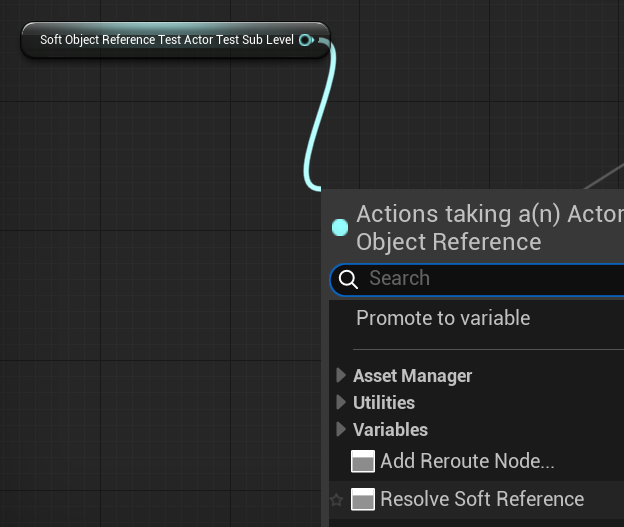Click the Add Reroute Node icon

pyautogui.click(x=363, y=461)
